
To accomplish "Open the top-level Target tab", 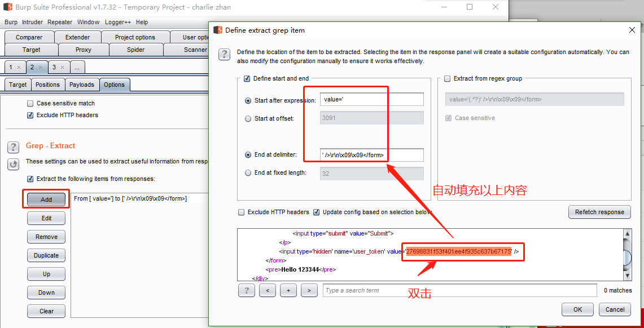I will (x=32, y=50).
